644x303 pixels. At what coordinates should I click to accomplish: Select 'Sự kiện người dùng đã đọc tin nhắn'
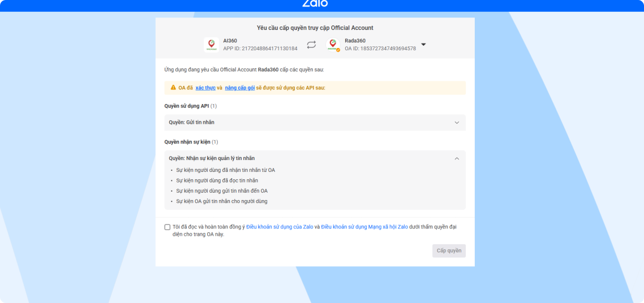[217, 180]
